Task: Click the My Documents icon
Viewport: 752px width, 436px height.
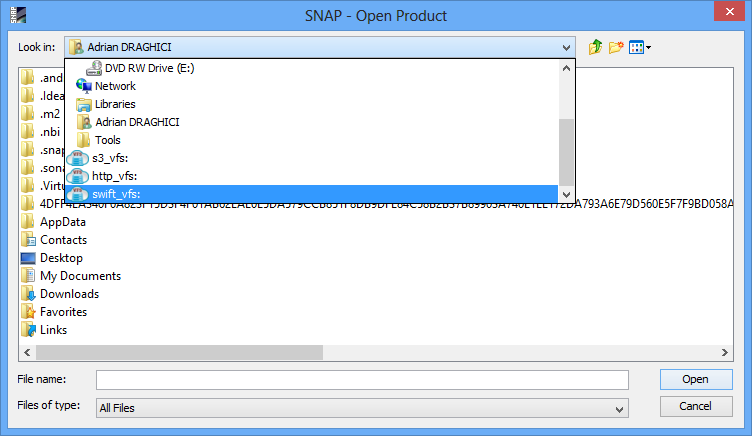Action: tap(28, 276)
